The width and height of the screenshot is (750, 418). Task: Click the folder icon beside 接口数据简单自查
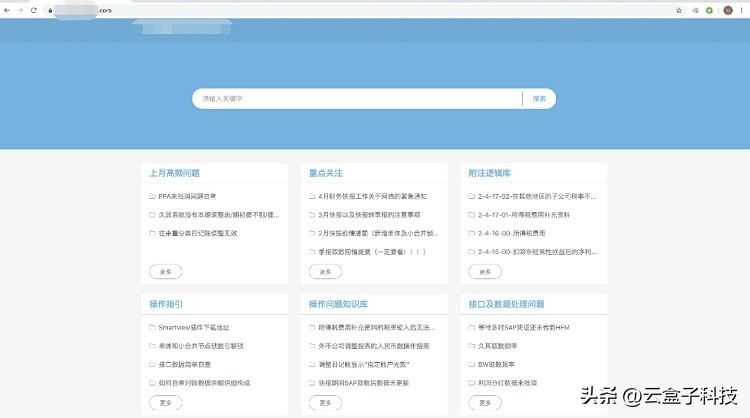[x=152, y=364]
